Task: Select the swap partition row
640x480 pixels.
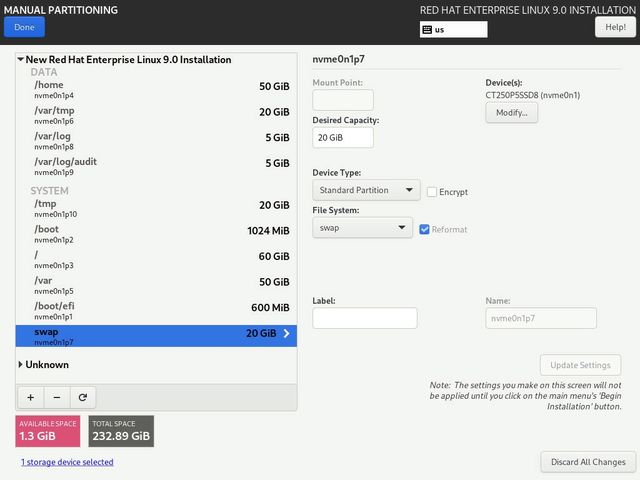Action: pos(156,336)
